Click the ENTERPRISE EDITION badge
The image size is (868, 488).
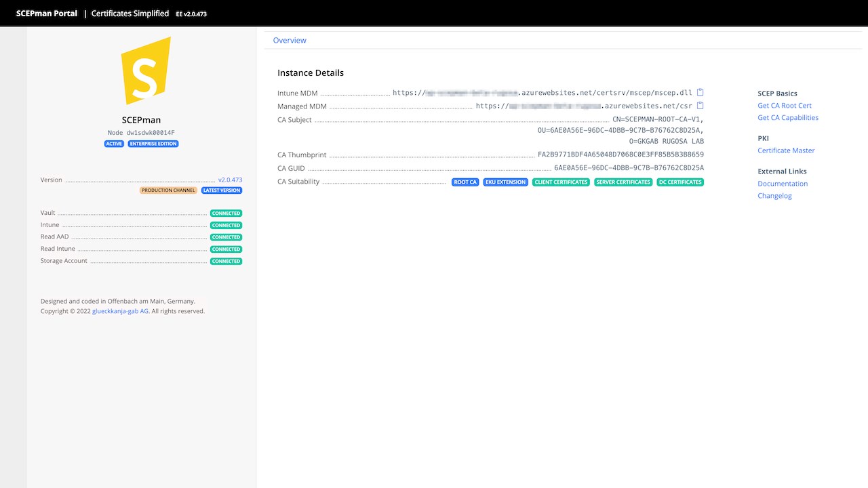[x=153, y=144]
